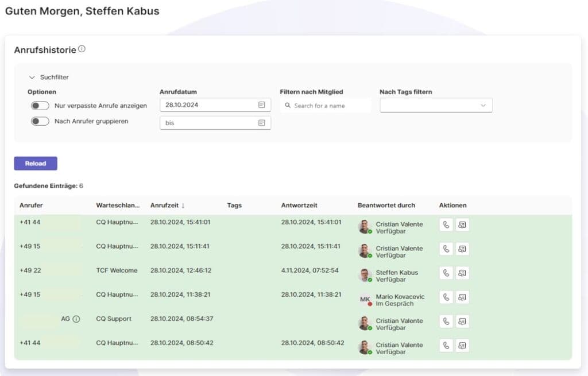Enable the Nur verpasste Anrufe anzeigen switch

pyautogui.click(x=40, y=106)
